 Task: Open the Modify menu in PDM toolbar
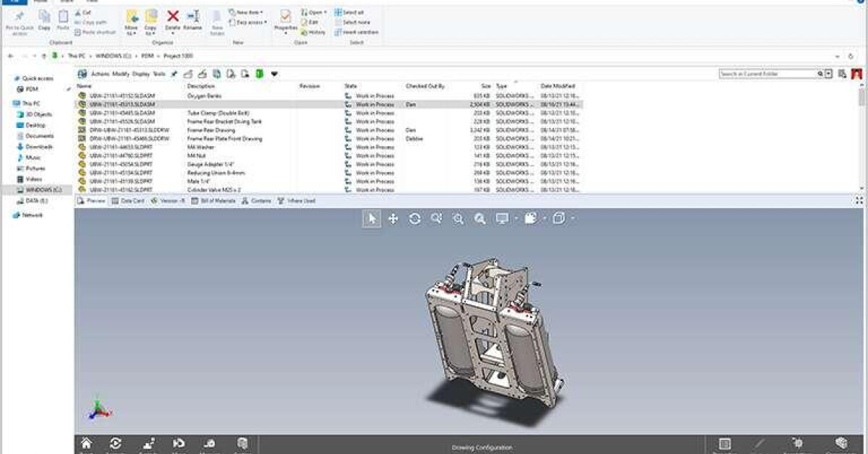[120, 74]
